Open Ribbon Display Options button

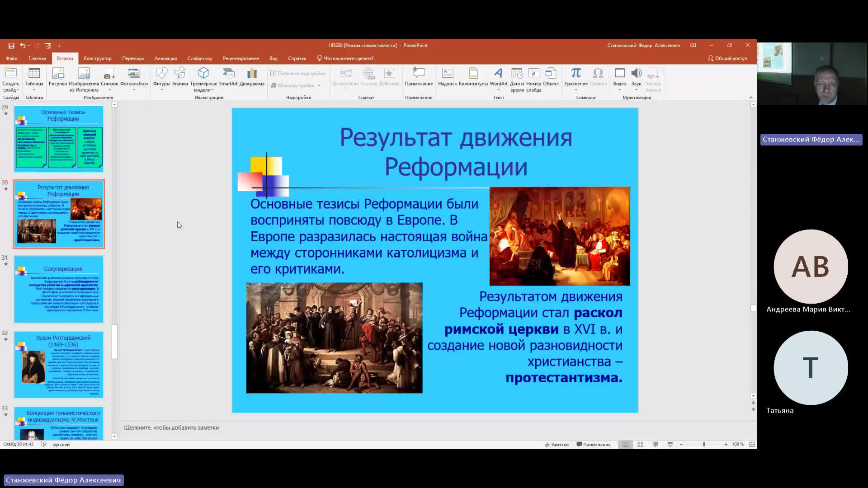(693, 45)
